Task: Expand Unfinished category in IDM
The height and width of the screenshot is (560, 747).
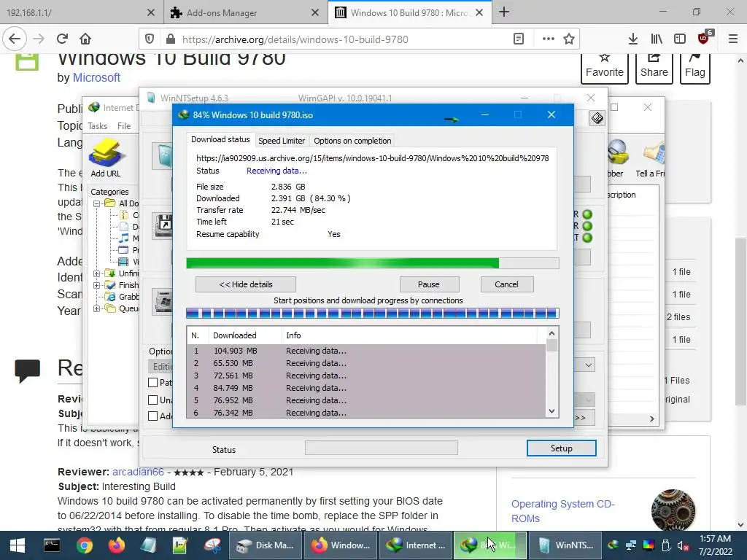Action: [97, 273]
